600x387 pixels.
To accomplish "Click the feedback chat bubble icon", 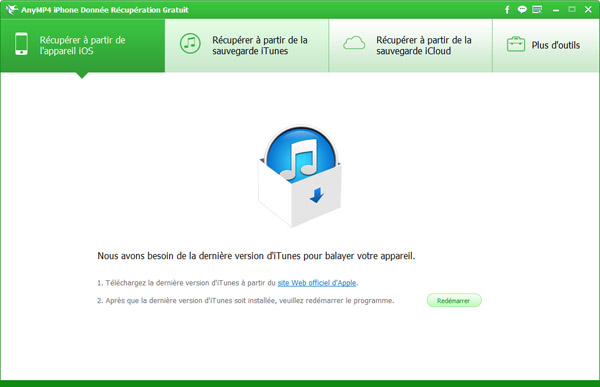I will pyautogui.click(x=522, y=10).
